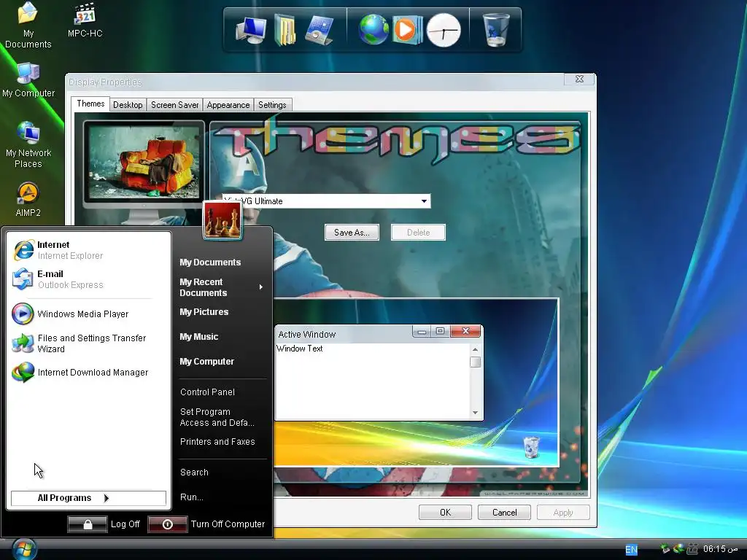Open Run... from Start menu

tap(192, 497)
